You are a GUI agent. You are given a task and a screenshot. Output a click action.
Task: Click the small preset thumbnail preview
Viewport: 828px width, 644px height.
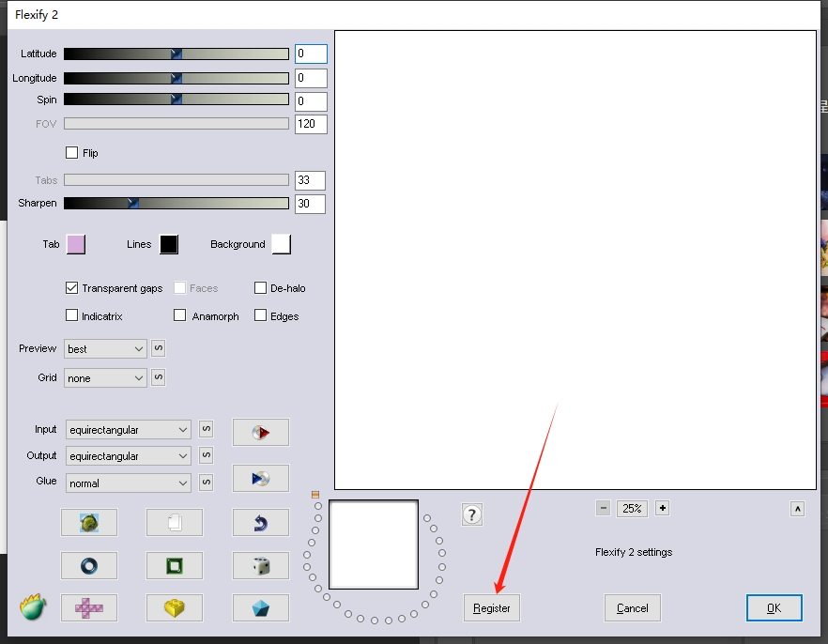pyautogui.click(x=374, y=544)
